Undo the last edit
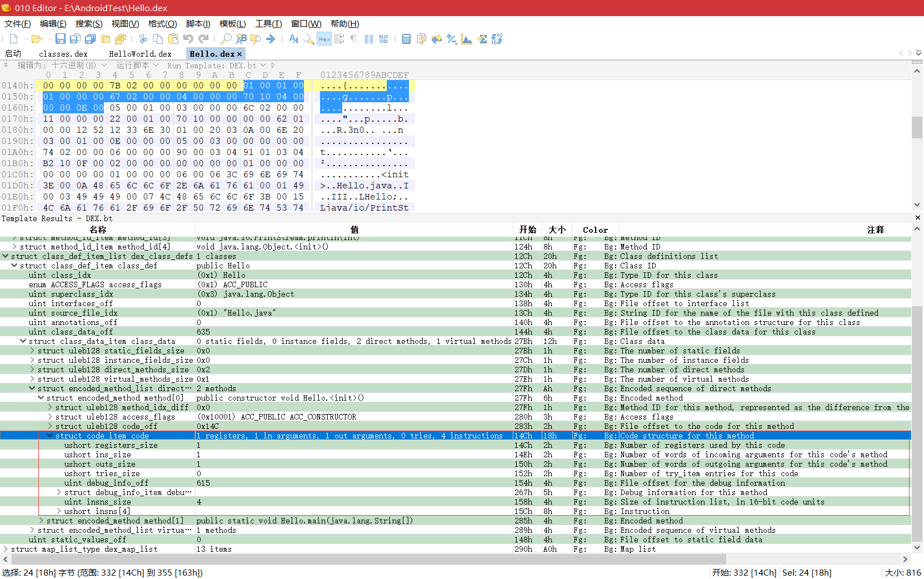This screenshot has height=579, width=924. (x=188, y=38)
